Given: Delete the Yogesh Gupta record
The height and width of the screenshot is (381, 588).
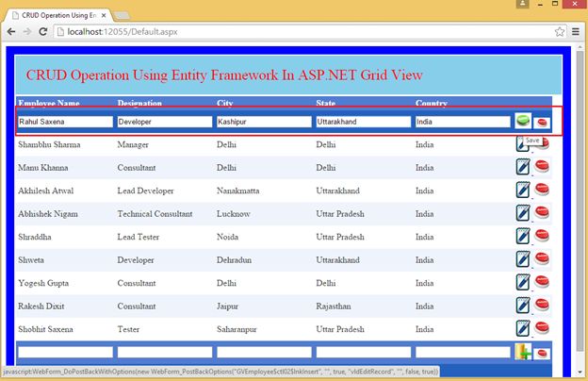Looking at the screenshot, I should tap(542, 282).
